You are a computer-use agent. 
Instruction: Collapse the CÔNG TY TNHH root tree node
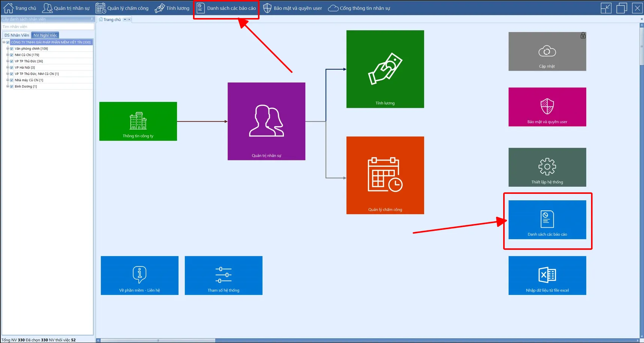(4, 42)
